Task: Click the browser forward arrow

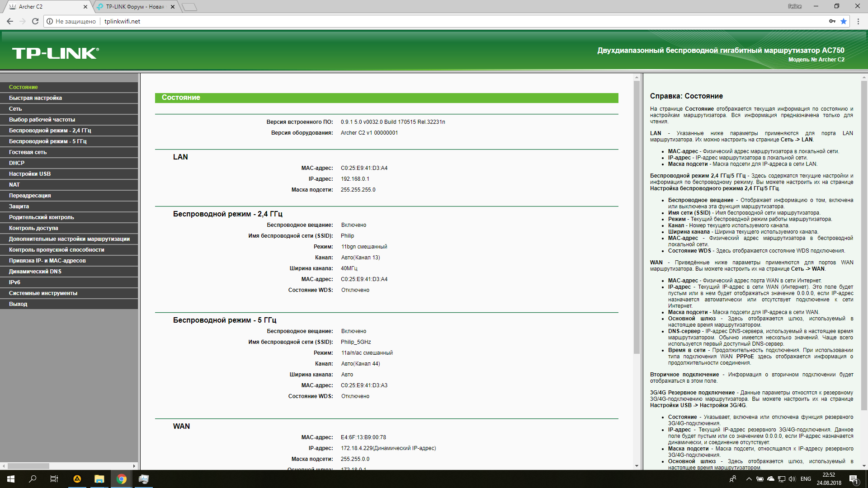Action: coord(23,21)
